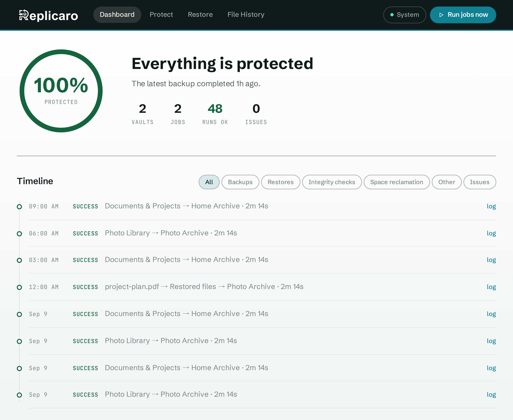Open the System status button
Screen dimensions: 513x420
(405, 15)
